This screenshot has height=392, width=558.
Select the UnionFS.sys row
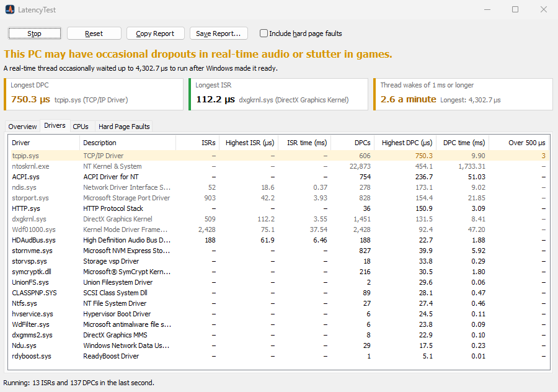278,282
